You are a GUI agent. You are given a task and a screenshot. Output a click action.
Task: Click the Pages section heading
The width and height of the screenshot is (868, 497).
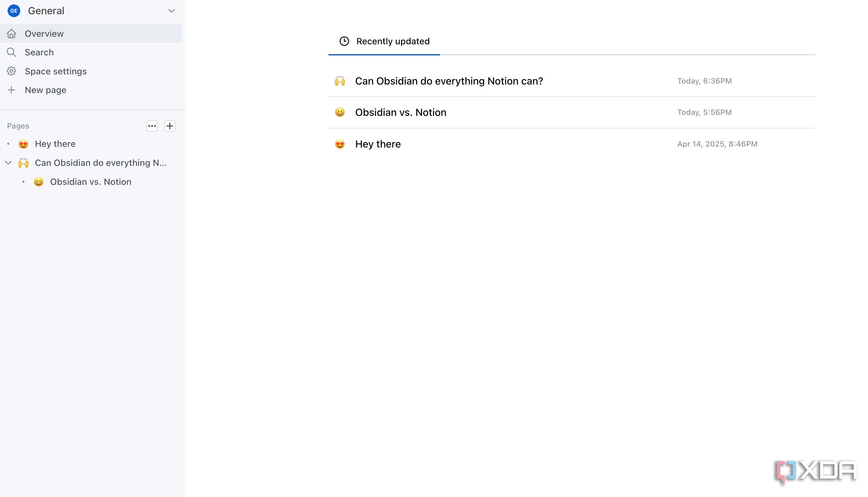(x=18, y=126)
